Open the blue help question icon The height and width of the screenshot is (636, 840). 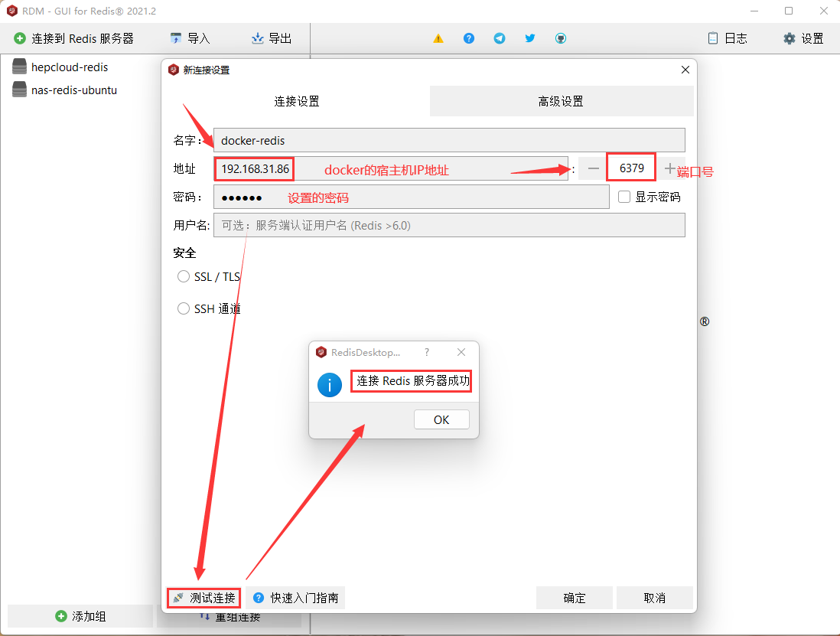(469, 38)
